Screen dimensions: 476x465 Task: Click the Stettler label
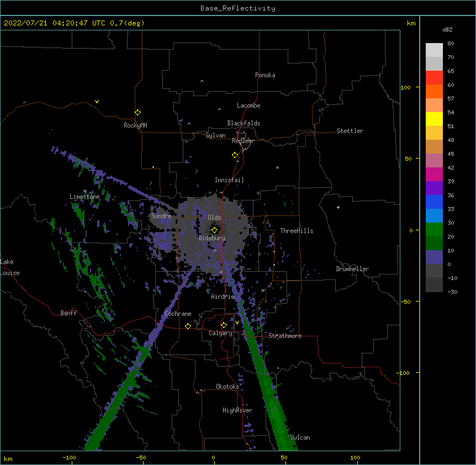coord(350,131)
